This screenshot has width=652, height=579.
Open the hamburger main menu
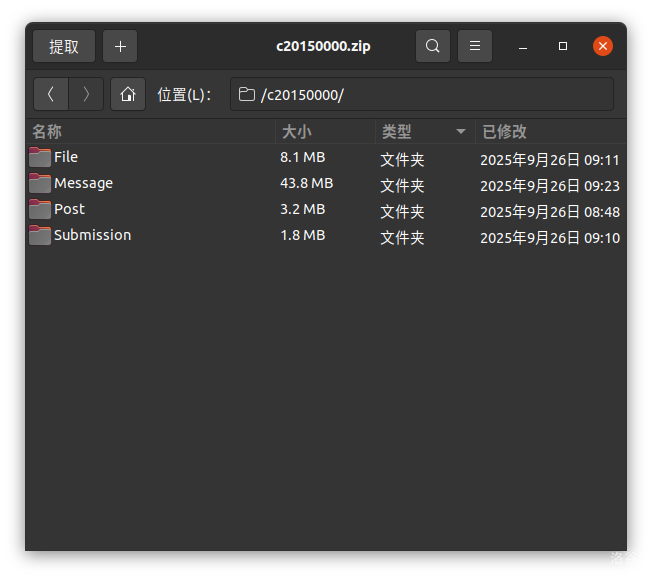pyautogui.click(x=475, y=46)
